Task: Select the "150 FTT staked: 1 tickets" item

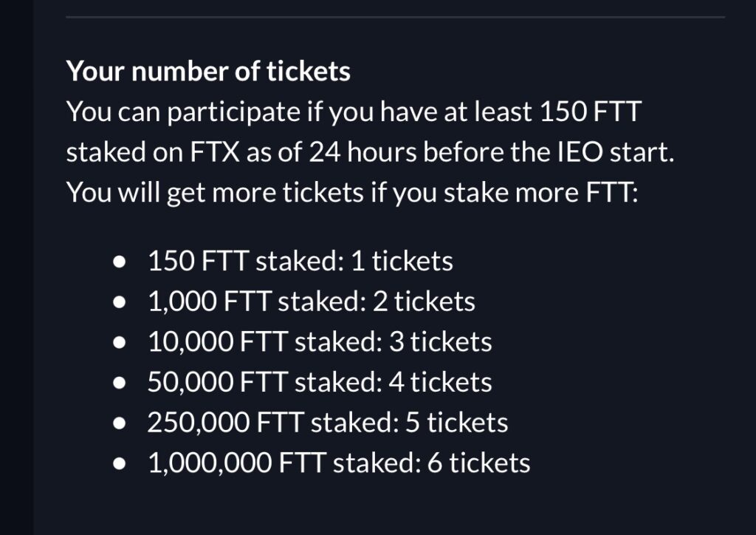Action: (300, 261)
